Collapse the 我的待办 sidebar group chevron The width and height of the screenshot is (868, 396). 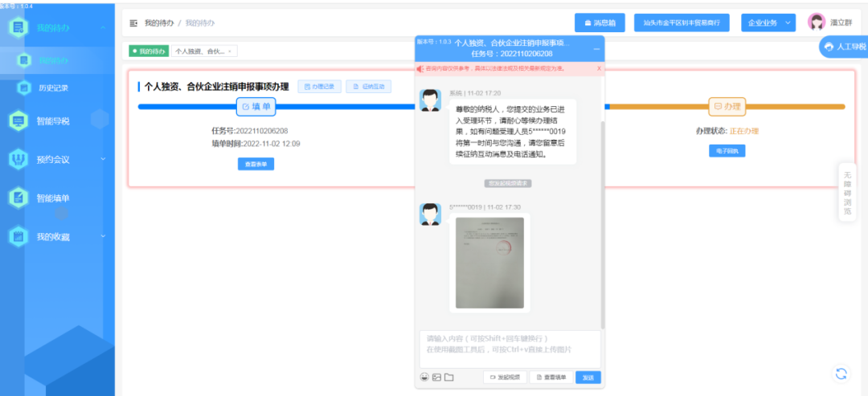click(104, 27)
